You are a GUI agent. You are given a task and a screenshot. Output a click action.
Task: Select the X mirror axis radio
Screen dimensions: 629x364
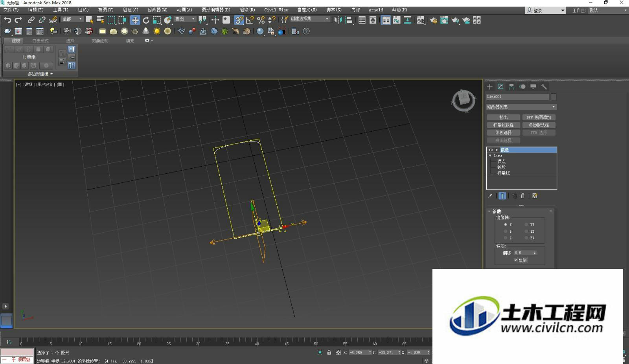[x=506, y=224]
